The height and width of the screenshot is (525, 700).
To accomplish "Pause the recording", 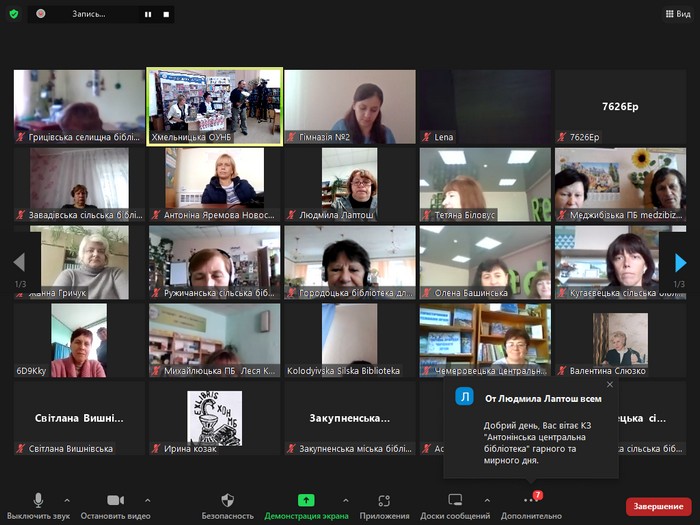I will [x=148, y=14].
